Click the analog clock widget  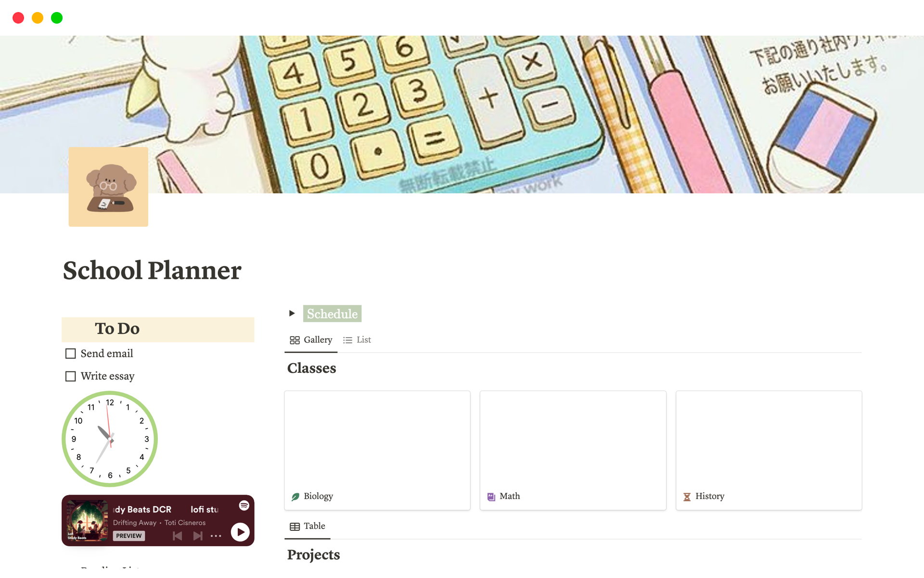109,437
